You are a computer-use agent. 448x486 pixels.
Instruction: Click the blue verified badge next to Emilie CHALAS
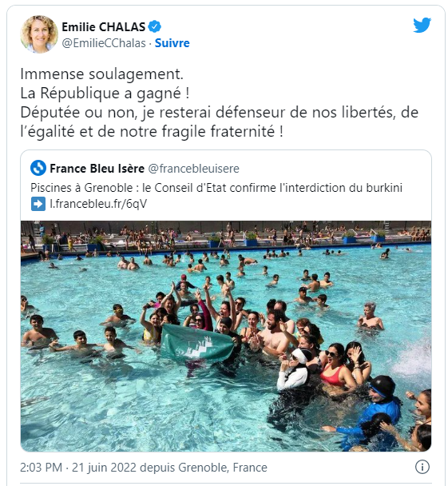tap(154, 26)
